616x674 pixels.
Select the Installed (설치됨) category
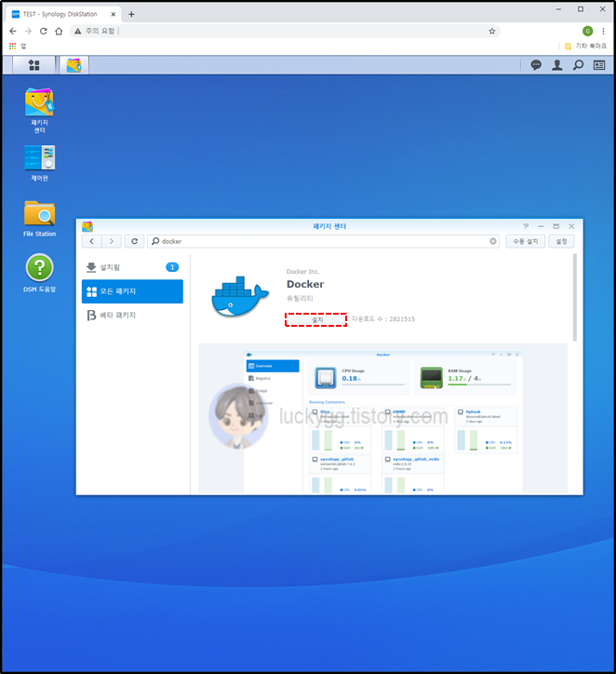(132, 267)
